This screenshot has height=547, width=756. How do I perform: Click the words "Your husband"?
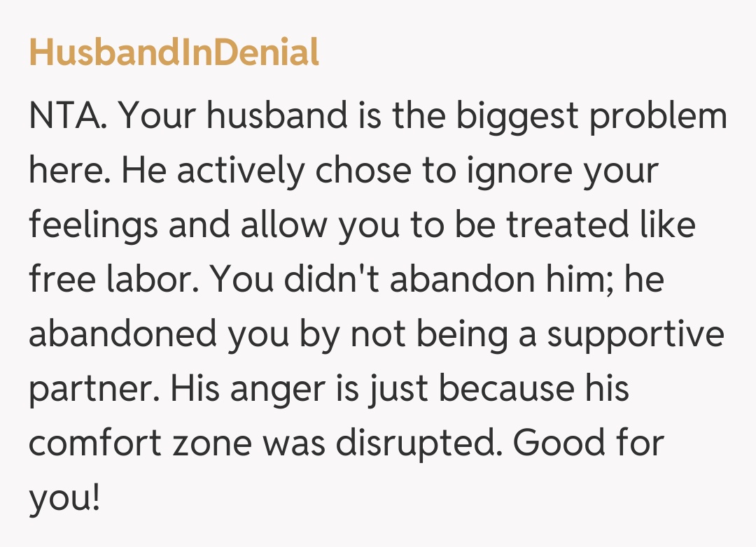click(232, 118)
